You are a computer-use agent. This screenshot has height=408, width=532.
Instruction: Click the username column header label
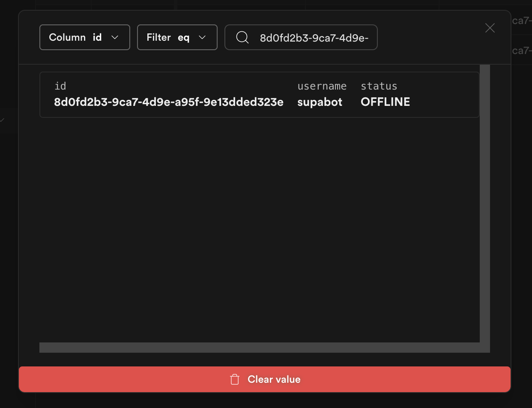pyautogui.click(x=322, y=86)
